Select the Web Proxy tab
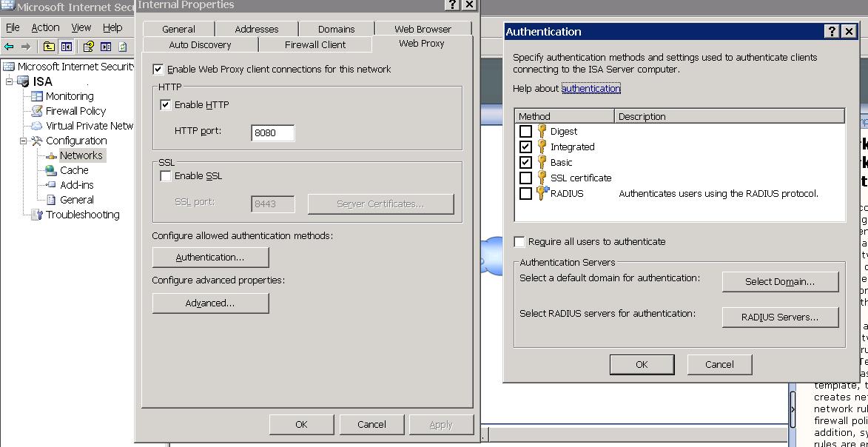The image size is (868, 447). coord(422,43)
